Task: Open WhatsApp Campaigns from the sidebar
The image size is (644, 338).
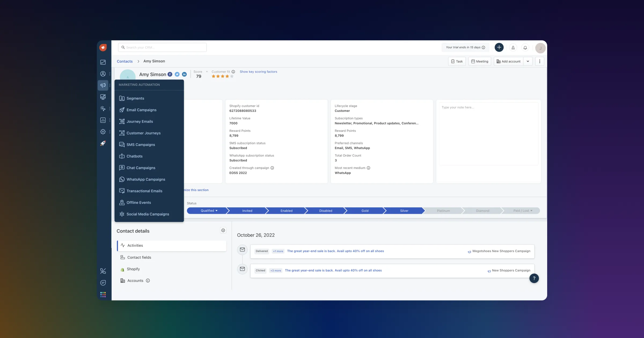Action: (146, 179)
